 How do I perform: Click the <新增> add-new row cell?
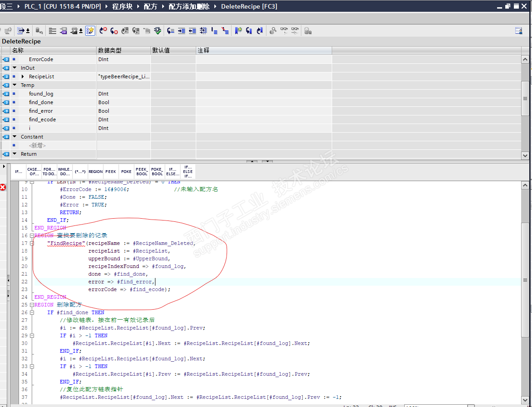37,145
